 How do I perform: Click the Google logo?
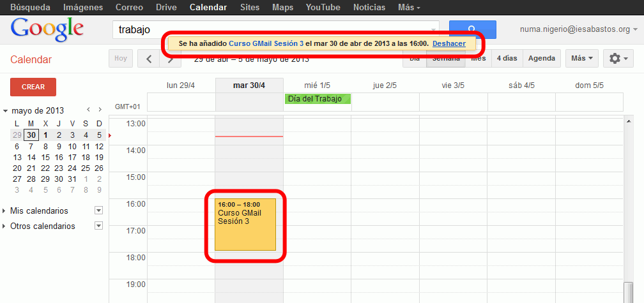point(47,29)
